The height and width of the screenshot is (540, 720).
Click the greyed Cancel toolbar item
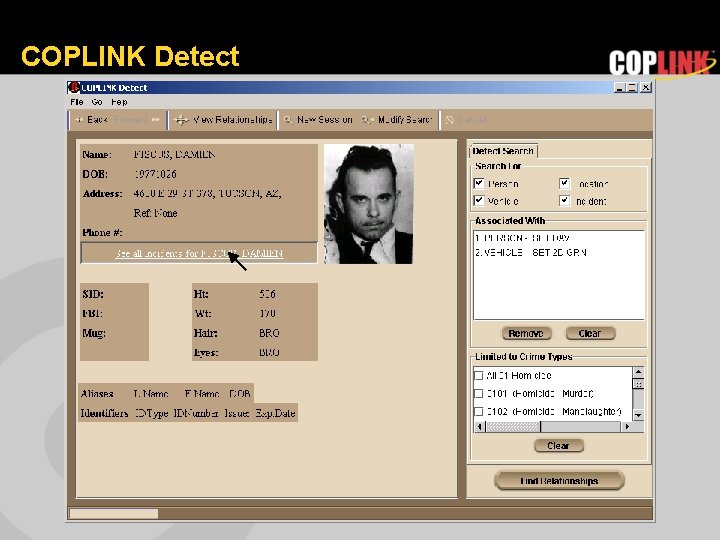coord(466,120)
